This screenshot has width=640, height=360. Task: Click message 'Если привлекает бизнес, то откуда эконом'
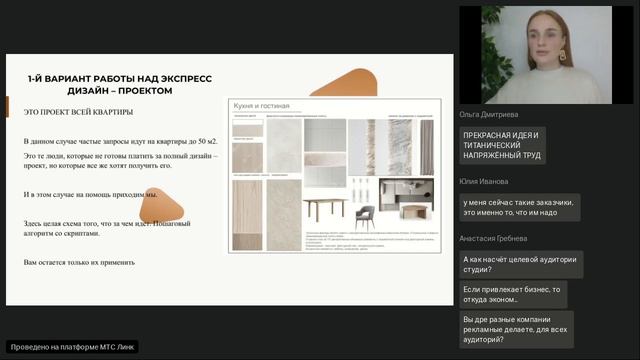[x=513, y=294]
